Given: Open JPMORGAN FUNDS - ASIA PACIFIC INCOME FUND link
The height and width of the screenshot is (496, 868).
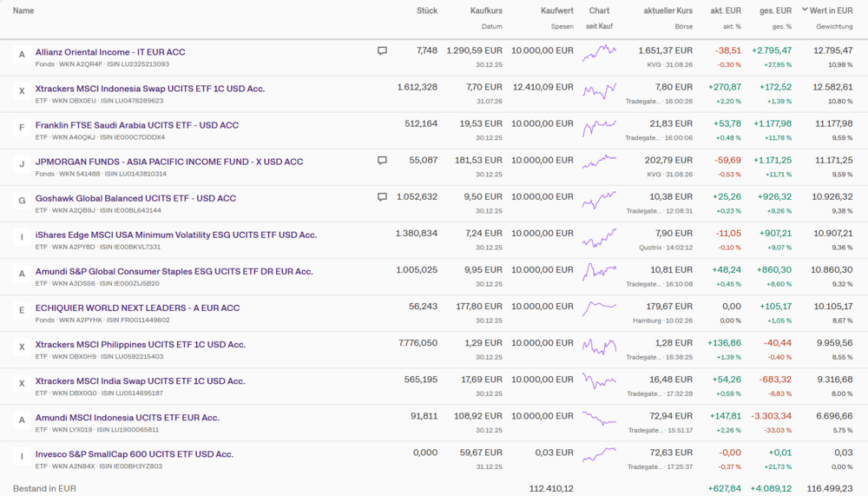Looking at the screenshot, I should [x=169, y=162].
